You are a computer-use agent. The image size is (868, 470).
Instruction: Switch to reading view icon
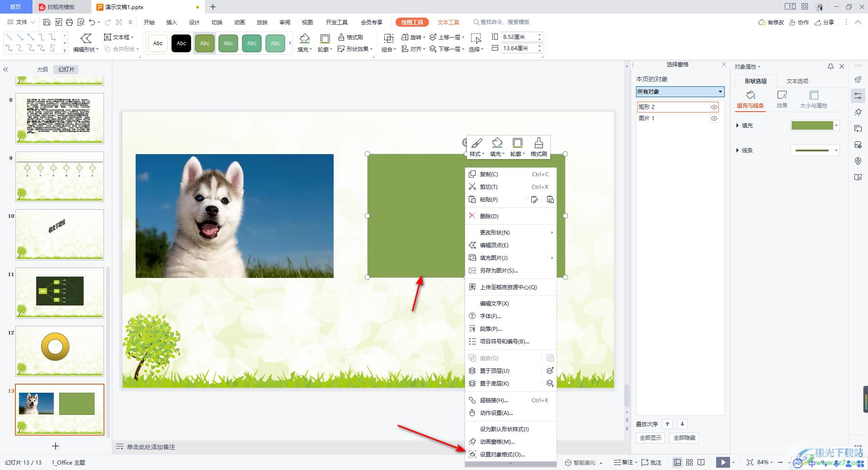701,462
